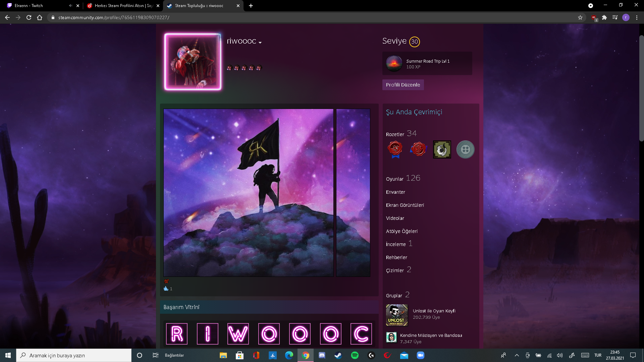Click the Unlost group avatar
Viewport: 644px width, 362px height.
[397, 315]
